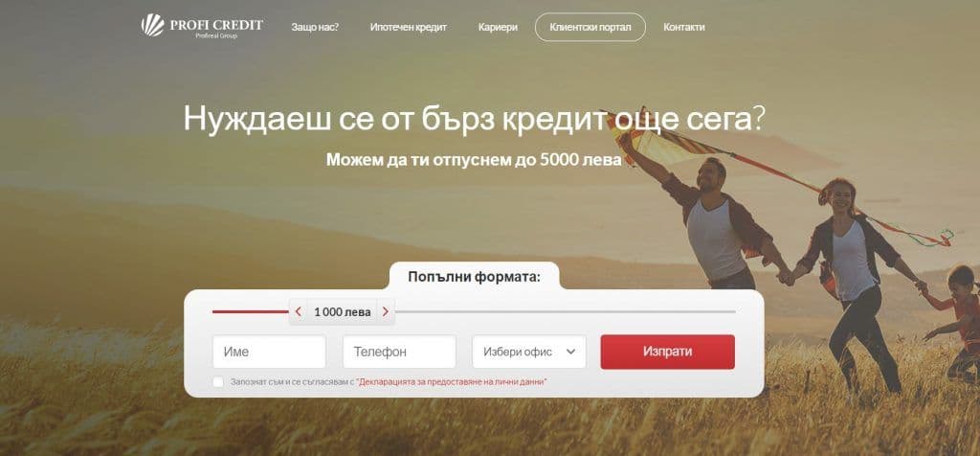This screenshot has width=980, height=456.
Task: Expand the chevron in Избери офис box
Action: point(570,352)
